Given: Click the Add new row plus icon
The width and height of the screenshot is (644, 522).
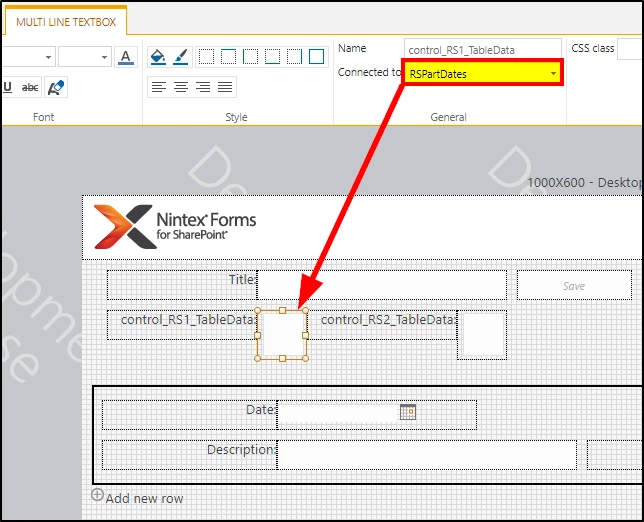Looking at the screenshot, I should coord(97,494).
